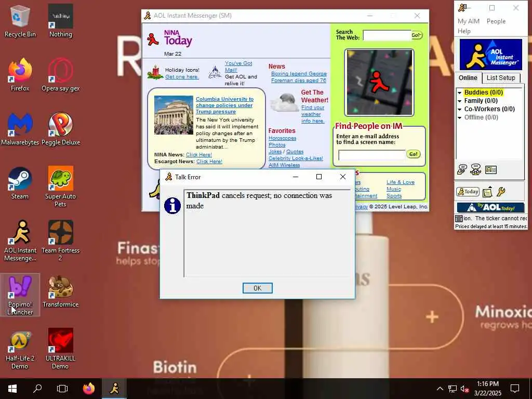Click the Go button next to Search The Web
The height and width of the screenshot is (399, 532).
pos(417,35)
